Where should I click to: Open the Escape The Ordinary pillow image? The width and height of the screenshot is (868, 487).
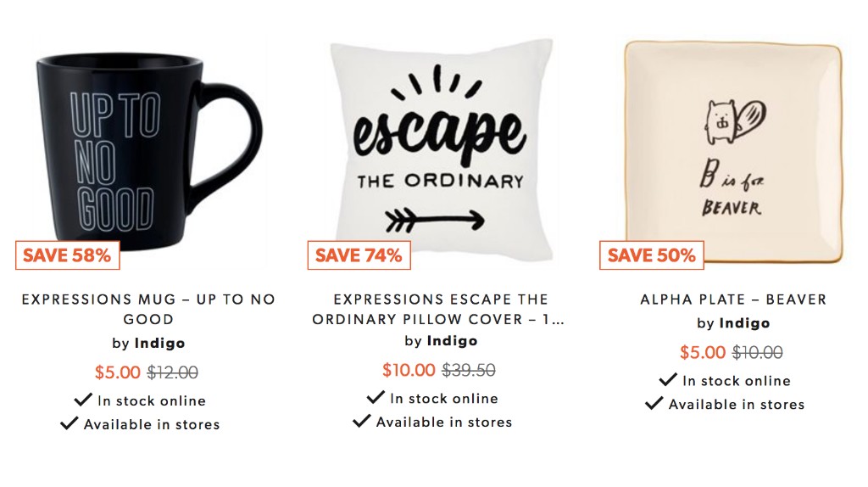[441, 151]
